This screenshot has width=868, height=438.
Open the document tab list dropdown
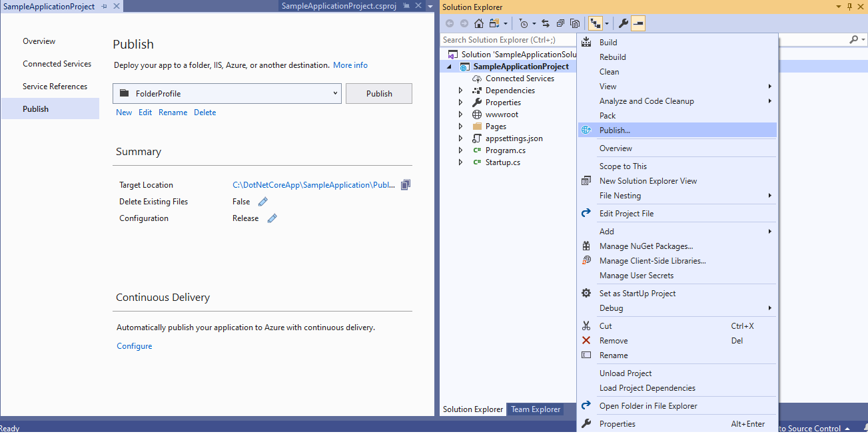pyautogui.click(x=430, y=6)
